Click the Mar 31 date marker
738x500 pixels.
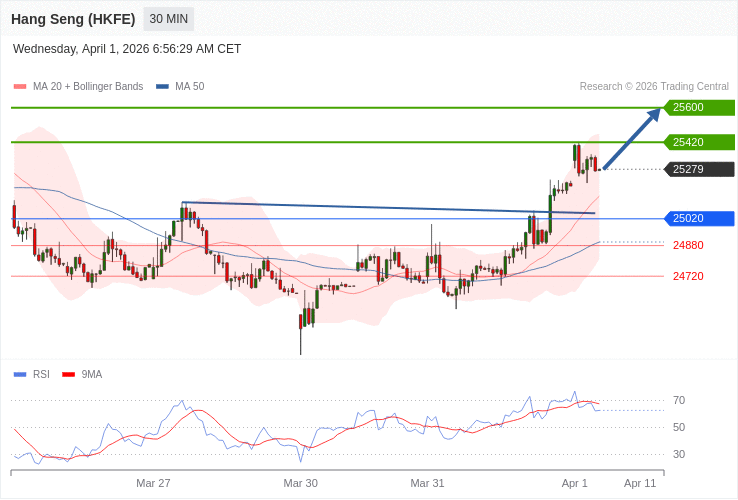tap(427, 483)
